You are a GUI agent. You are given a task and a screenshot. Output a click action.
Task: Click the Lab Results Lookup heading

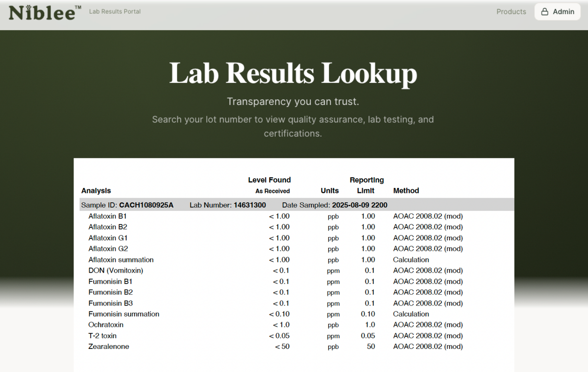293,73
